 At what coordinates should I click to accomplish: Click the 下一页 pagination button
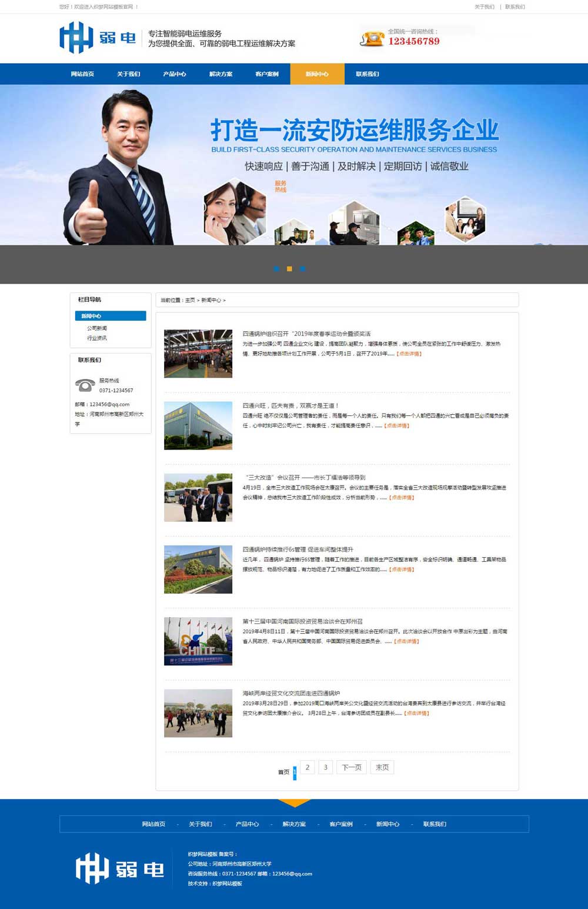[351, 767]
